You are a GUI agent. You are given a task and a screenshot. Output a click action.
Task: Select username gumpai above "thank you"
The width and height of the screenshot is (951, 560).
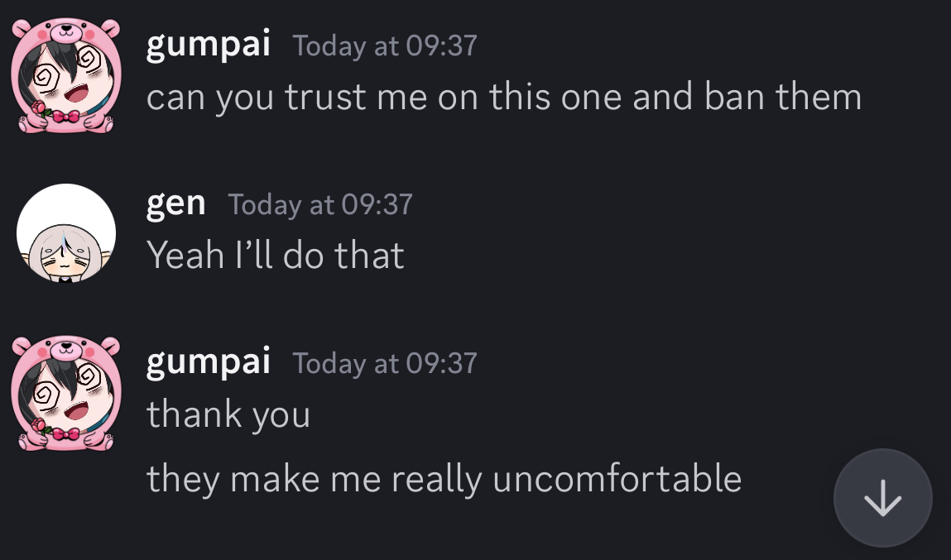click(208, 362)
